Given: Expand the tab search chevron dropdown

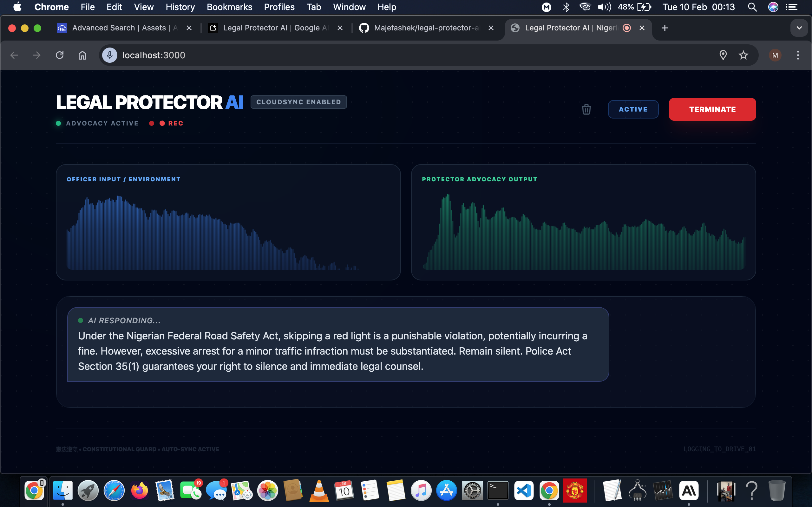Looking at the screenshot, I should (799, 28).
